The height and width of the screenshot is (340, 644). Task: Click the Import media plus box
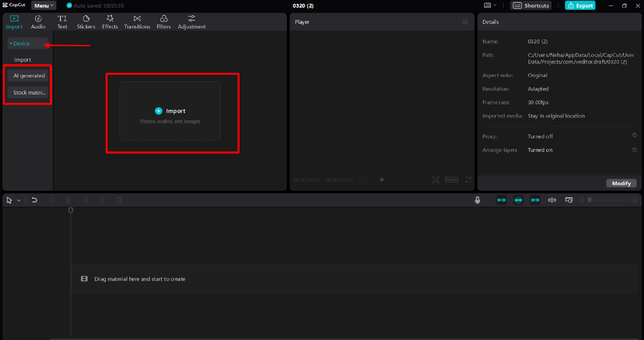(x=170, y=111)
